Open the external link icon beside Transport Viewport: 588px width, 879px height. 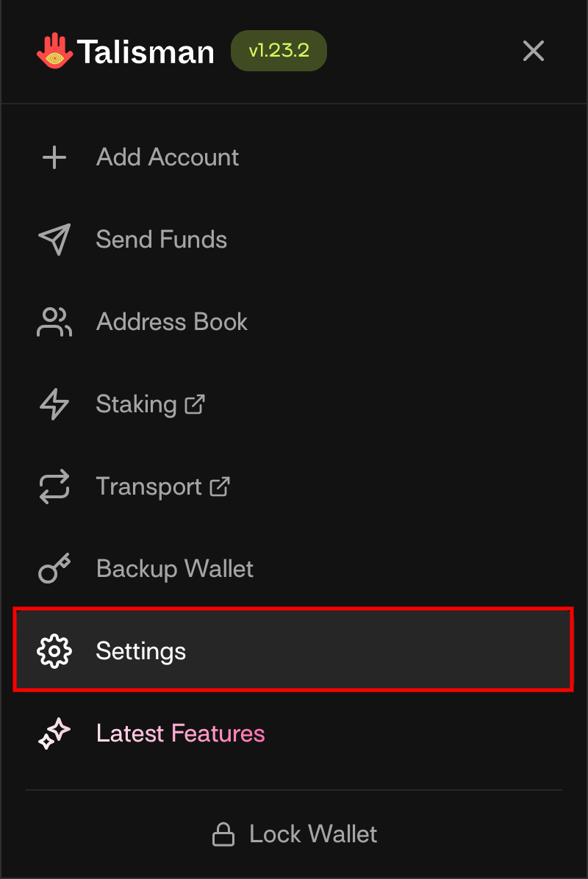pyautogui.click(x=220, y=486)
